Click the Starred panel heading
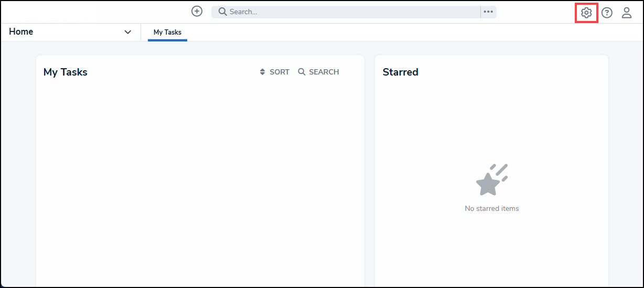The width and height of the screenshot is (644, 288). (401, 72)
